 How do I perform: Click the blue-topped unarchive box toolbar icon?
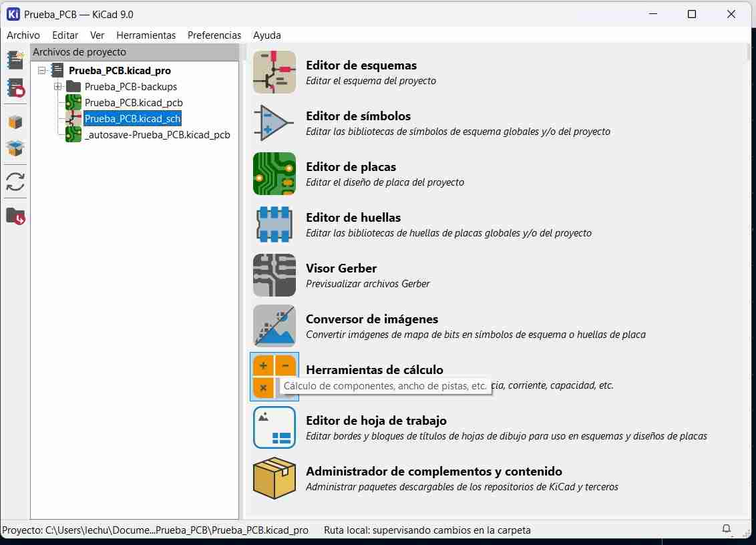click(15, 148)
